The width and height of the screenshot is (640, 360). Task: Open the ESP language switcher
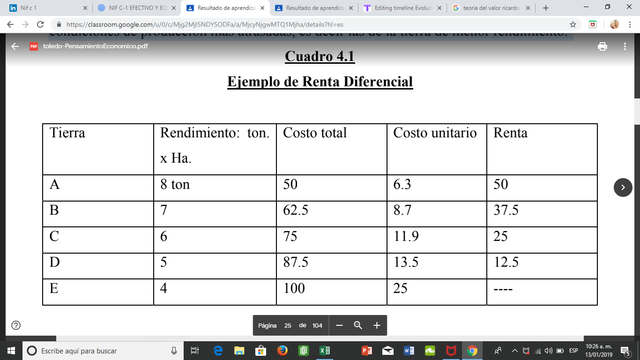pyautogui.click(x=573, y=351)
